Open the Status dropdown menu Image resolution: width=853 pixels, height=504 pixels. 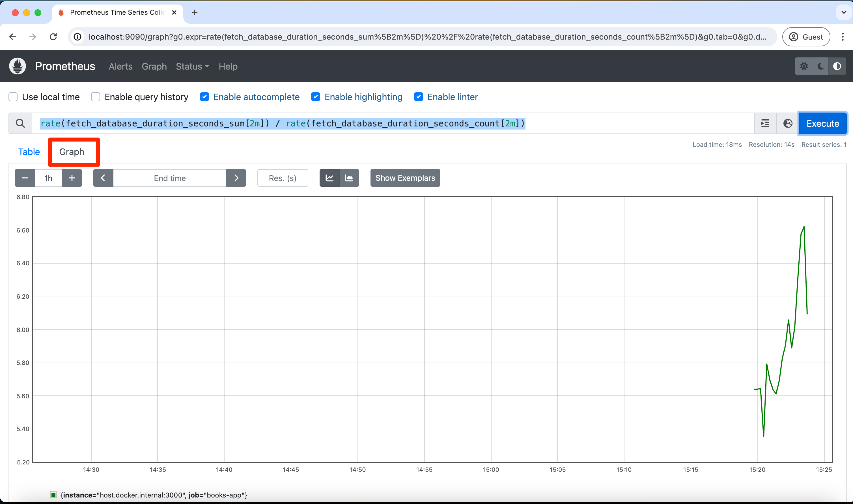193,66
